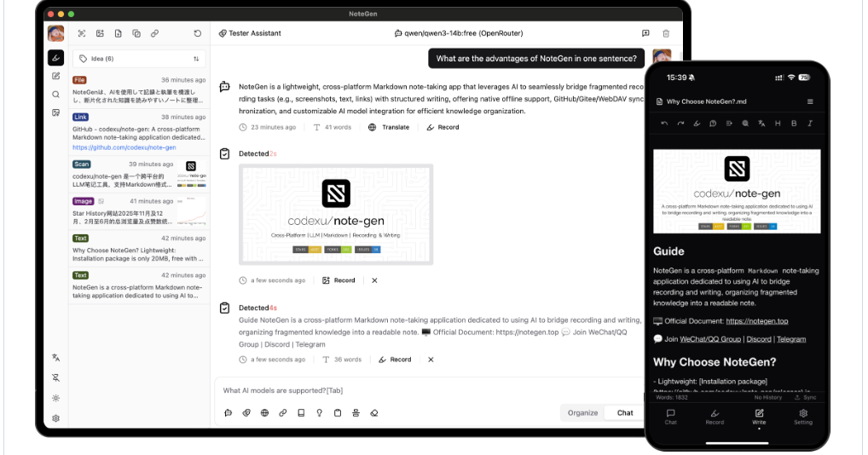Open the user avatar in desktop sidebar

pyautogui.click(x=55, y=34)
